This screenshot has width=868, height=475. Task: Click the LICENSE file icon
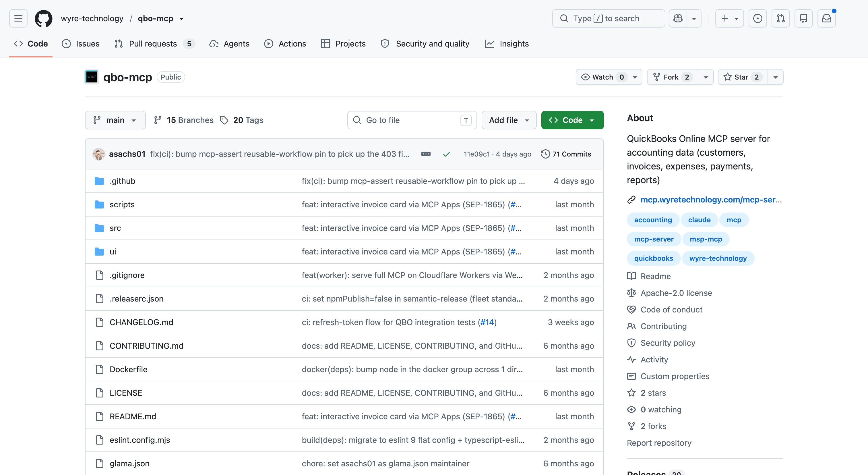(x=99, y=393)
